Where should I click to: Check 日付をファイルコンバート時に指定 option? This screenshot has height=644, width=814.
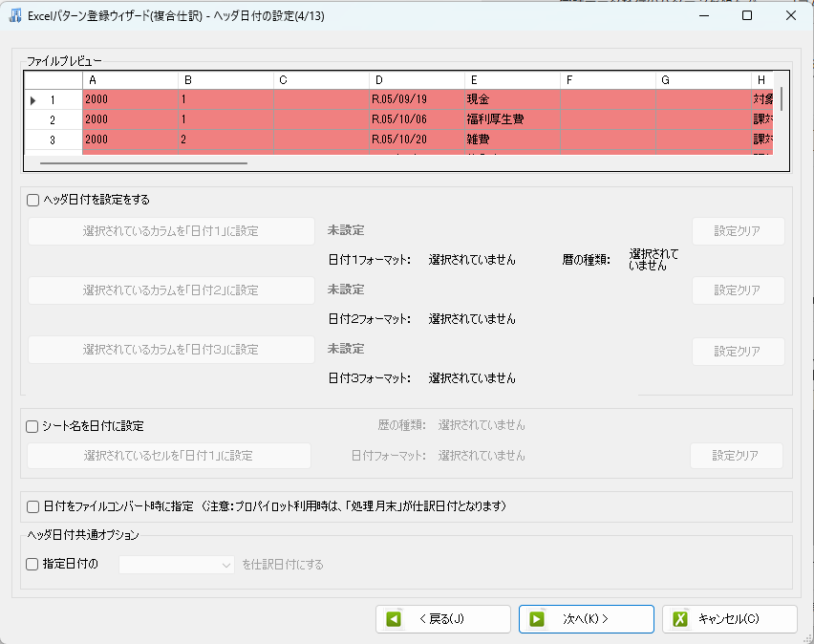(32, 505)
